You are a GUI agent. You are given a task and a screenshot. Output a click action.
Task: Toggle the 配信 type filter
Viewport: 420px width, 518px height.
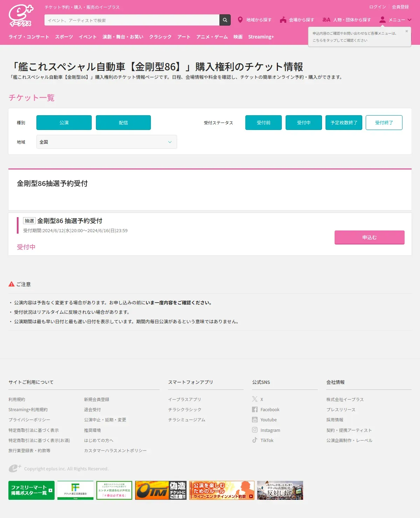coord(123,123)
